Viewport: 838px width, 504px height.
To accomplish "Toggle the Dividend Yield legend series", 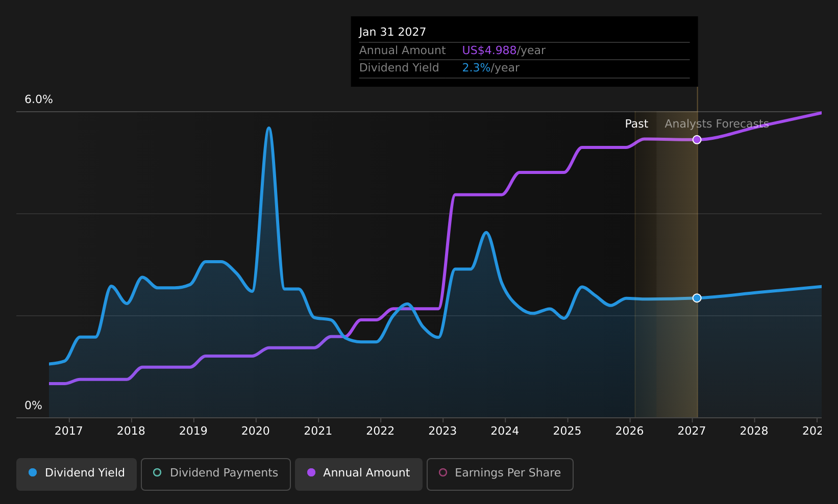I will pyautogui.click(x=77, y=474).
